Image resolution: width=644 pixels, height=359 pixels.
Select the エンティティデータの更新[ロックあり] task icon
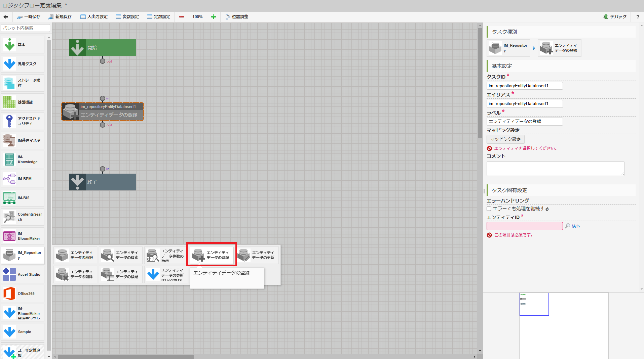(x=165, y=274)
